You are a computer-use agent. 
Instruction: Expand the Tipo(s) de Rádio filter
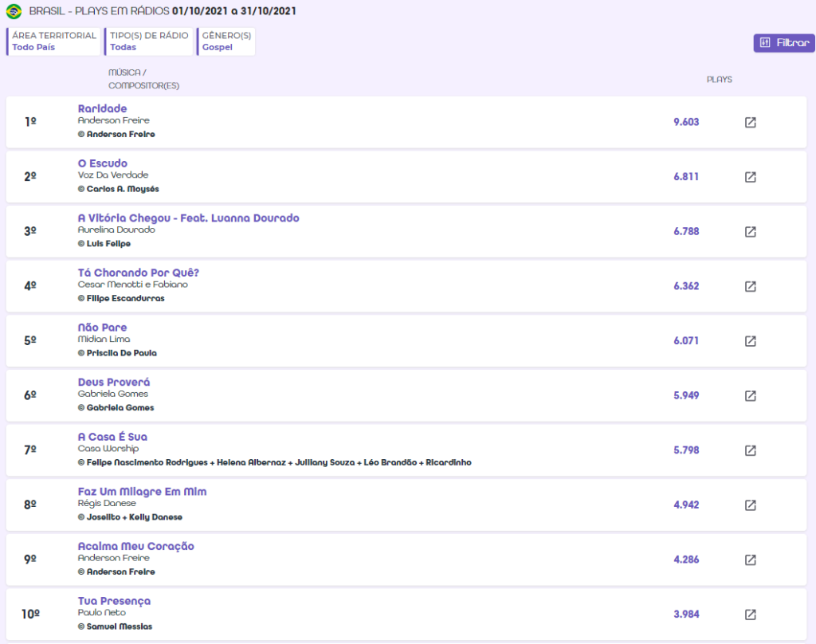point(149,41)
